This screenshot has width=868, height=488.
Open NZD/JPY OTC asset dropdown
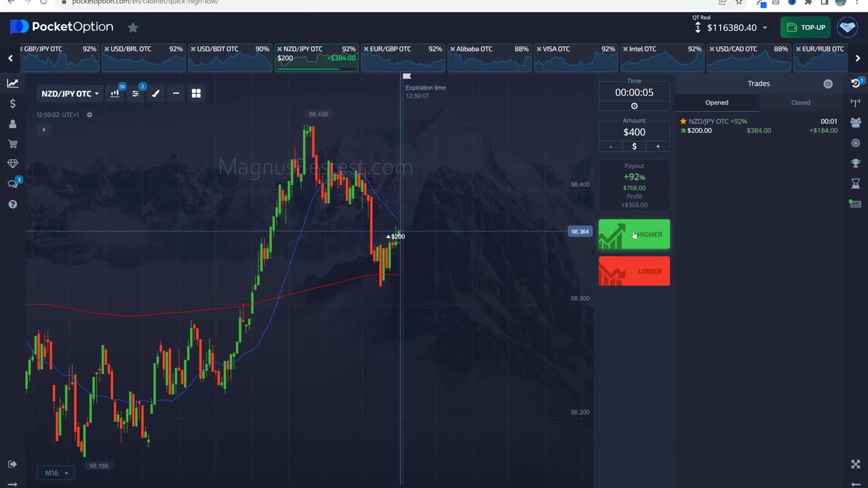[x=71, y=94]
